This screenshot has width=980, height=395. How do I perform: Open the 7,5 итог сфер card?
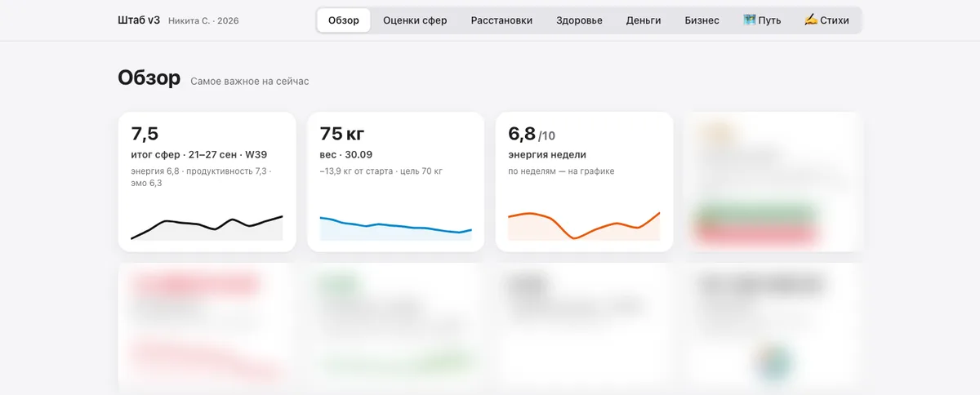207,181
